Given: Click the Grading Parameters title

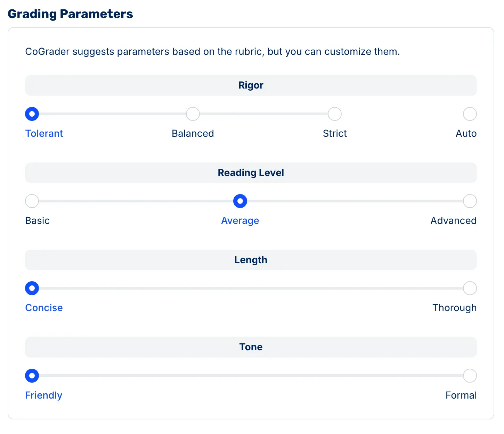Looking at the screenshot, I should 71,14.
